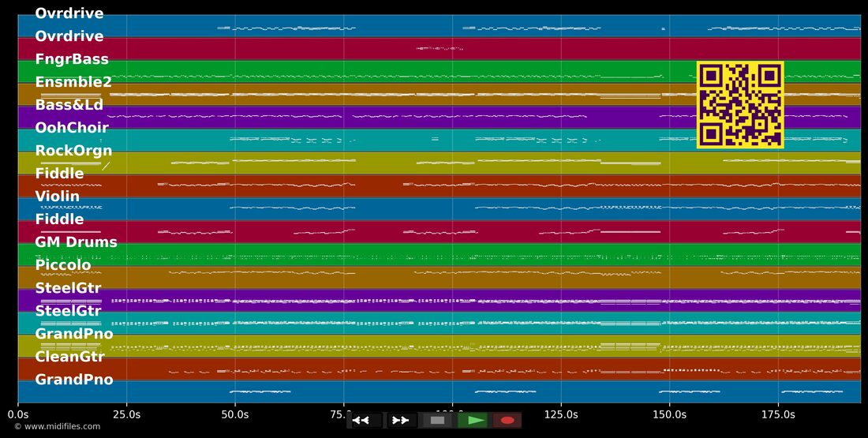868x438 pixels.
Task: Hit the red record button
Action: 507,421
